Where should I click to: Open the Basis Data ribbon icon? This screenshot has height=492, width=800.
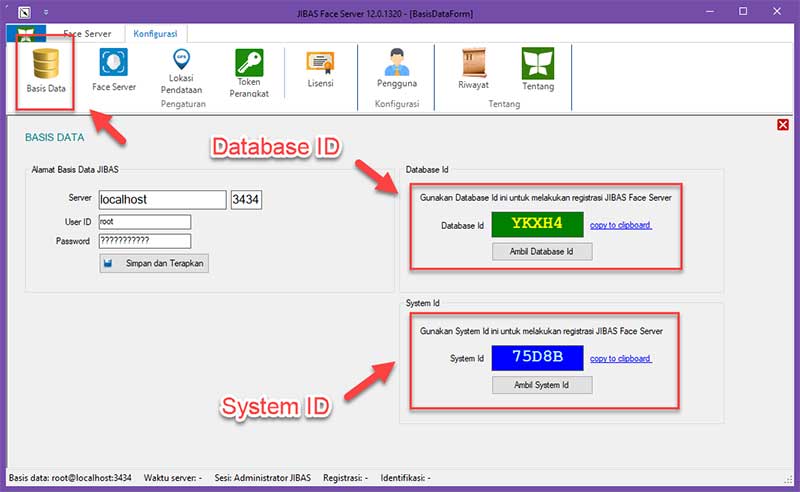coord(46,70)
